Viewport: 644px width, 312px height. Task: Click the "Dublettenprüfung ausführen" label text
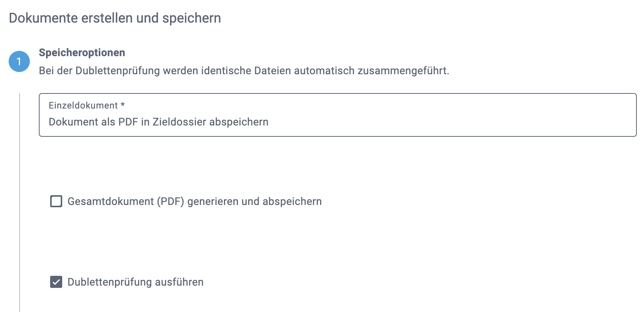coord(135,282)
